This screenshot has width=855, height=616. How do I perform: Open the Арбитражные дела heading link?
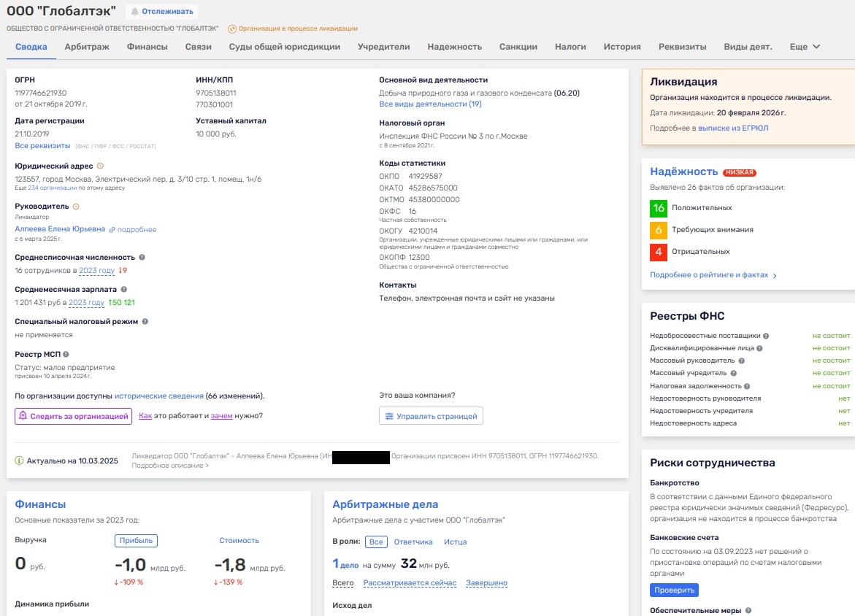tap(386, 505)
